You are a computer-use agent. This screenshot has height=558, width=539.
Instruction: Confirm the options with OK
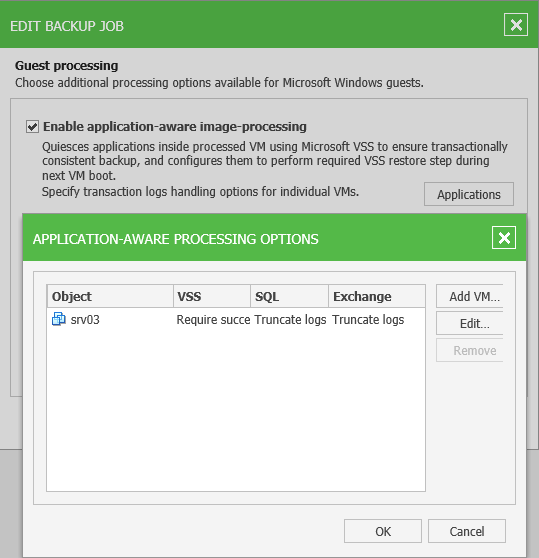coord(383,531)
